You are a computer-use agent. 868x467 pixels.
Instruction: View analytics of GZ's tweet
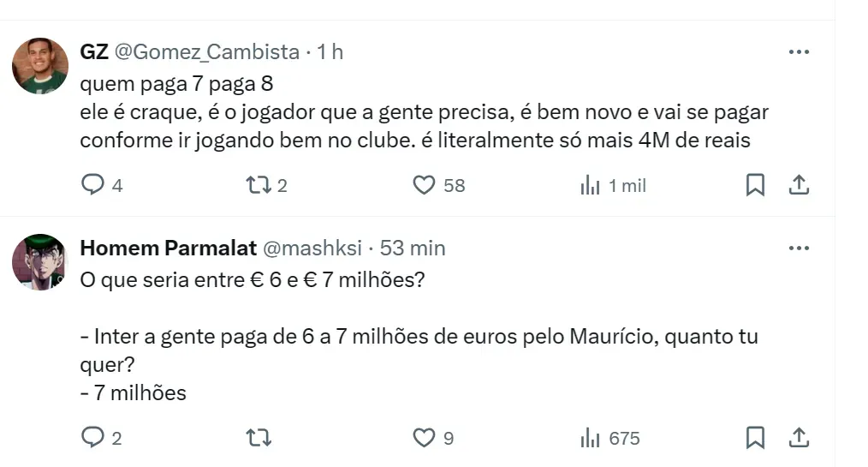(591, 185)
